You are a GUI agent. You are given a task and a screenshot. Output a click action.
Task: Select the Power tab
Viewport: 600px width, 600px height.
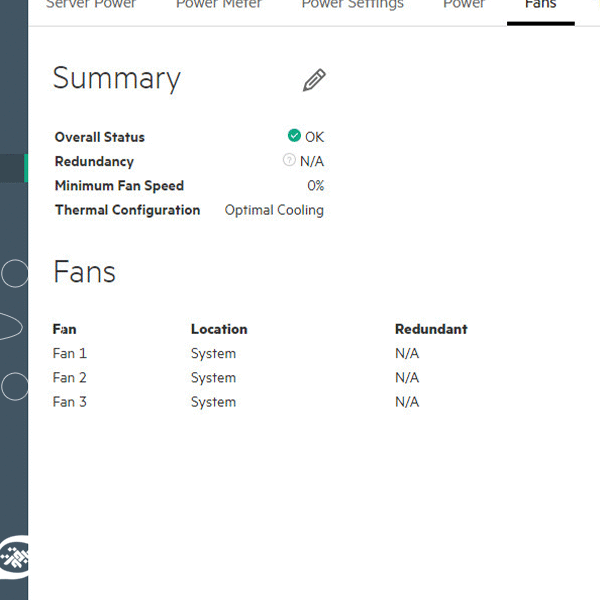(x=464, y=5)
